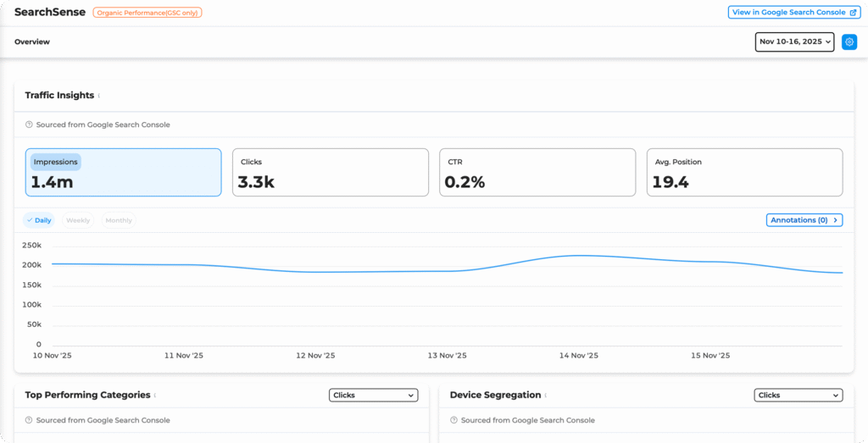
Task: Click the help icon in Traffic Insights source note
Action: coord(29,125)
